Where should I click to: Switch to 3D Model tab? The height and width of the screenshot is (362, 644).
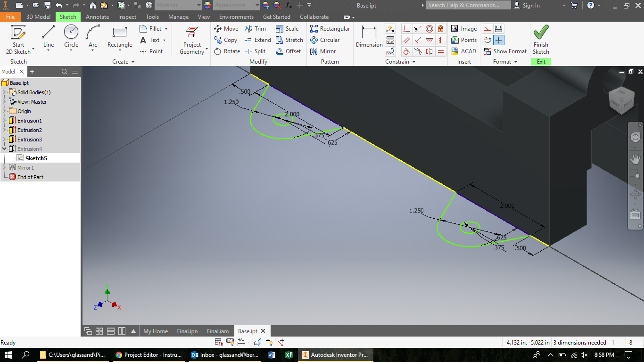tap(38, 17)
